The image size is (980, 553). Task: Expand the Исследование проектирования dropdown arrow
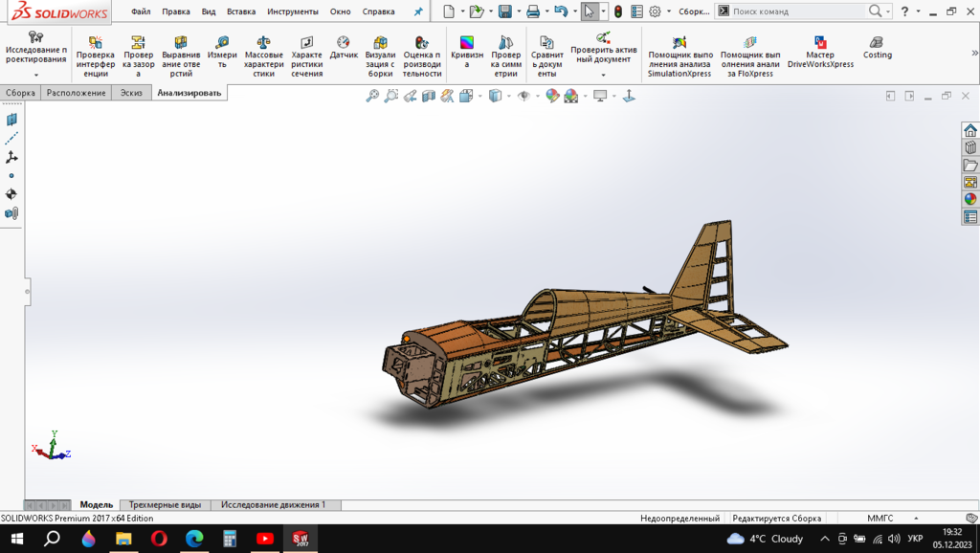tap(36, 75)
